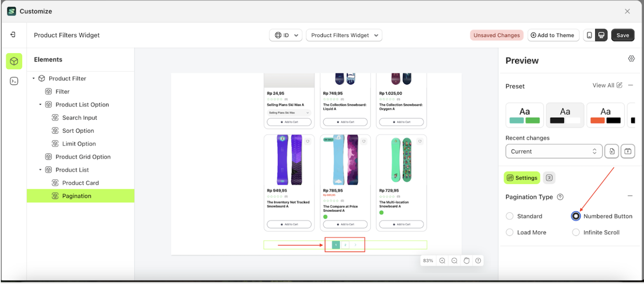
Task: Open the translation tab icon beside Settings
Action: [x=549, y=178]
